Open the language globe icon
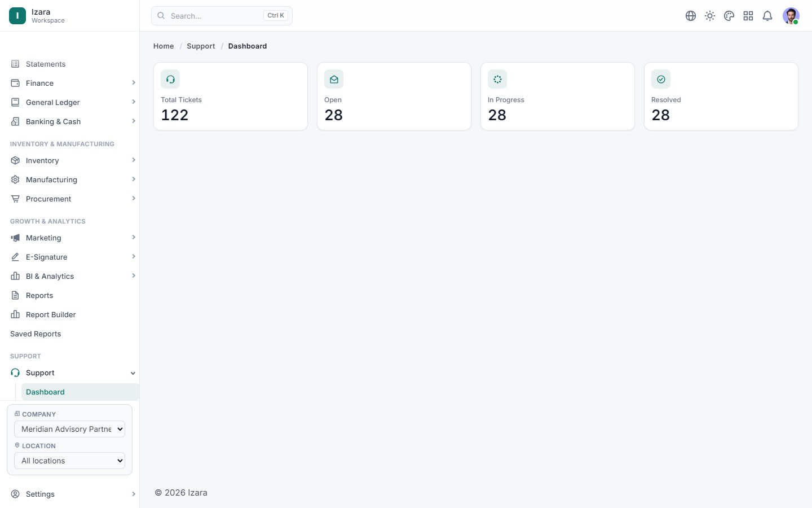 [x=691, y=16]
